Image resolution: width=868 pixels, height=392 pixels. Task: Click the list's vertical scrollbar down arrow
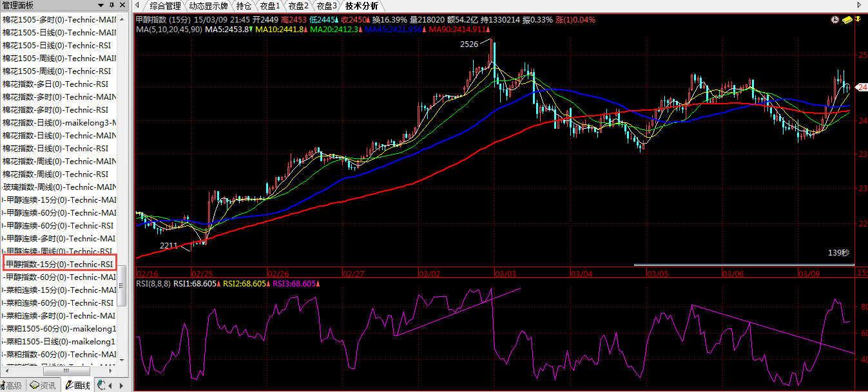point(122,361)
